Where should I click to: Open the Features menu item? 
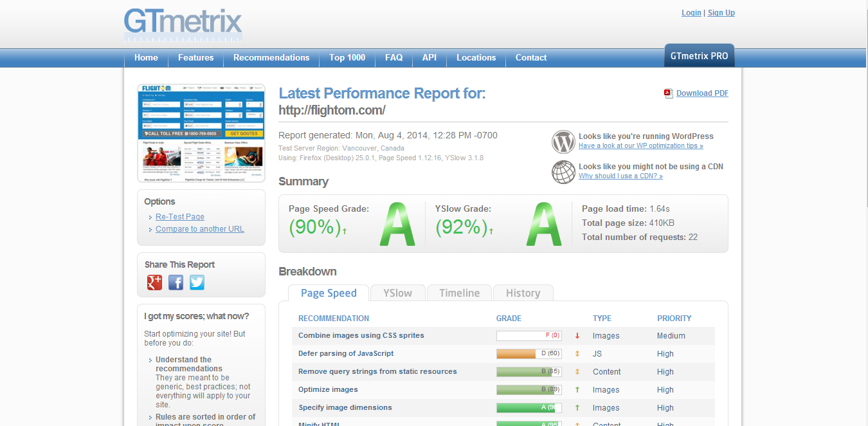[x=195, y=58]
